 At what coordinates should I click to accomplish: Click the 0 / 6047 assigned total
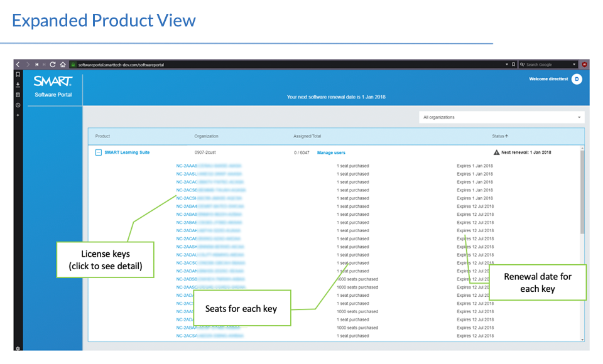pyautogui.click(x=301, y=153)
